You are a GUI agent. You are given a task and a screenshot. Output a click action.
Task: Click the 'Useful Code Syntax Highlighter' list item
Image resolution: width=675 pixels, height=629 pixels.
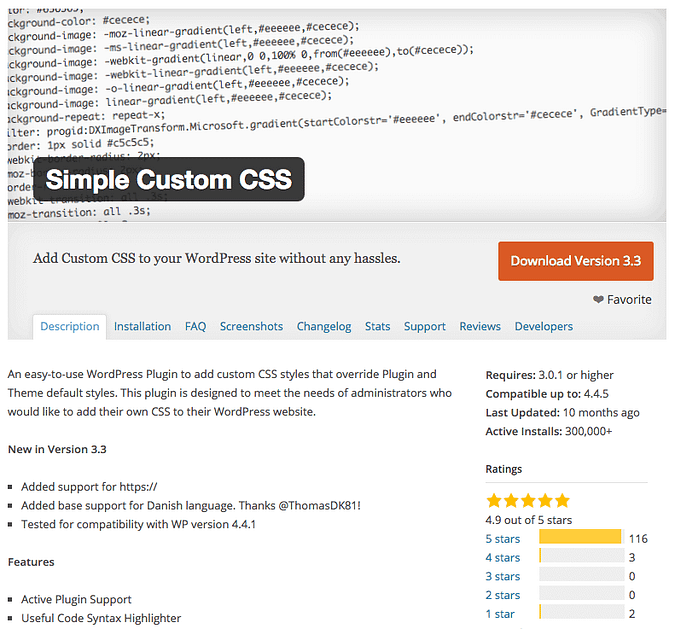(x=101, y=618)
